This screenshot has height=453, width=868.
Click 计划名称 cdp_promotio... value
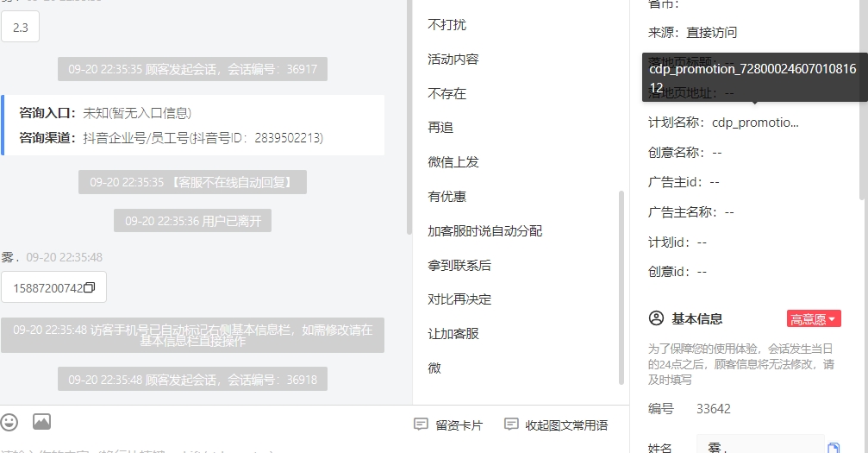[755, 123]
